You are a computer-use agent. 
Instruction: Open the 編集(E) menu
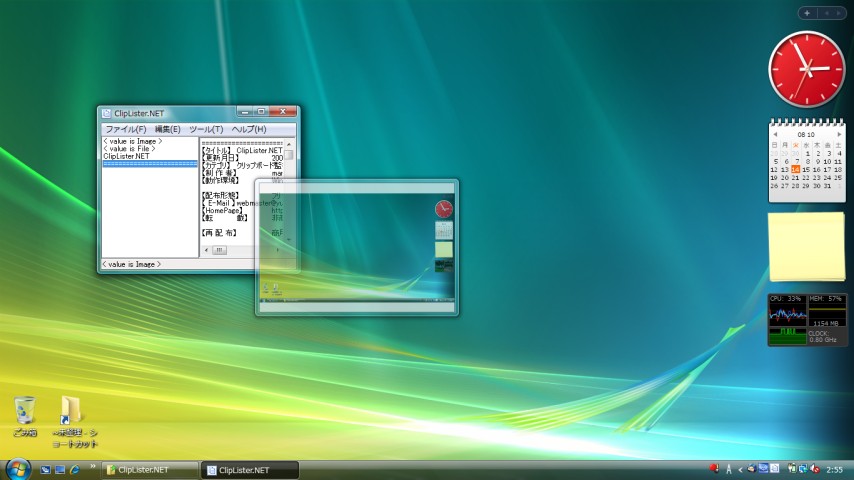click(167, 129)
